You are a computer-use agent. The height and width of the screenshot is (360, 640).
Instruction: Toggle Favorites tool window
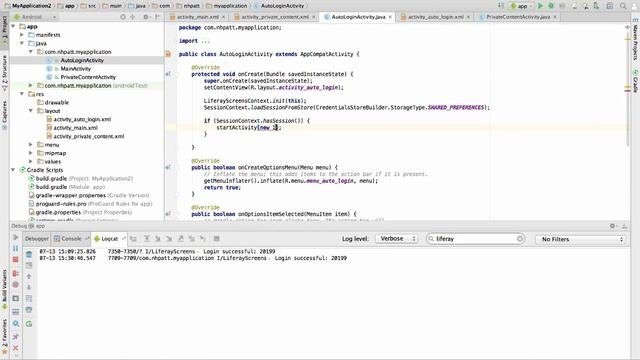coord(4,336)
